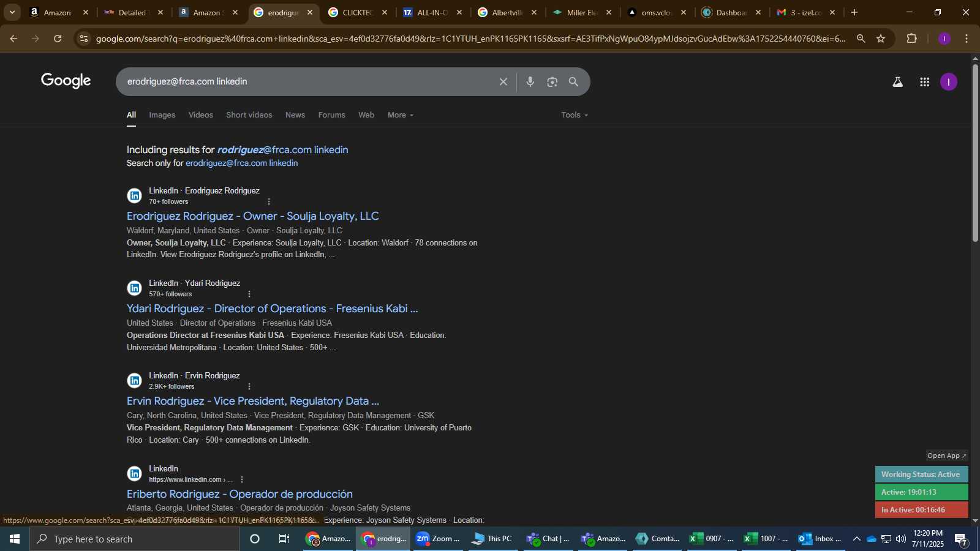Open Eriberto Rodriguez Operador de producción link

point(239,494)
